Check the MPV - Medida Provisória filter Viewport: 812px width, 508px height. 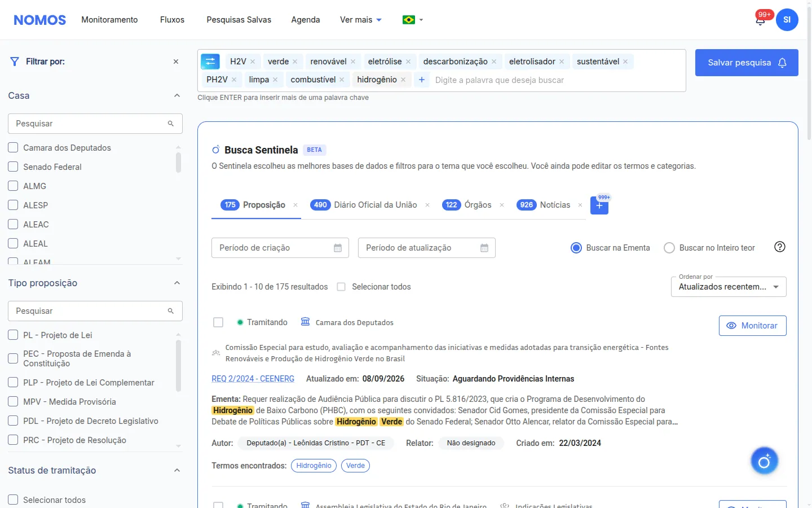tap(13, 402)
